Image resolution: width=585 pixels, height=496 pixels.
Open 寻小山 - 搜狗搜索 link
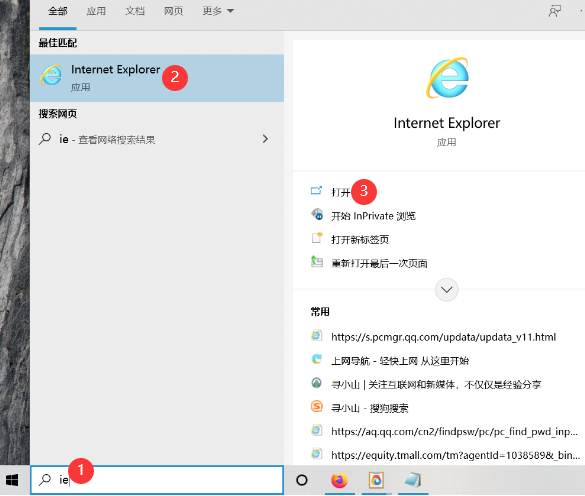pos(370,408)
